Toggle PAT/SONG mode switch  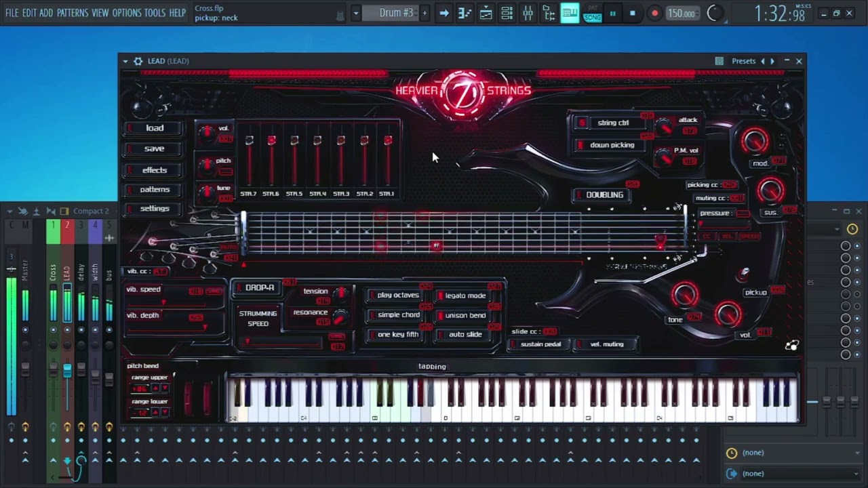tap(592, 14)
